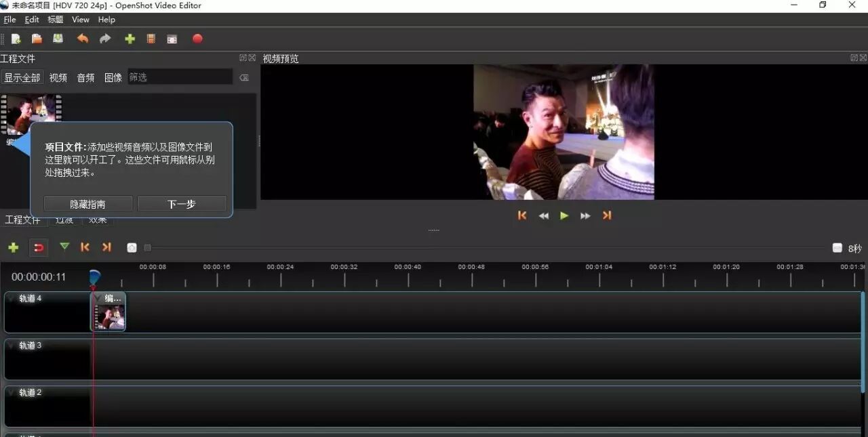The width and height of the screenshot is (868, 437).
Task: Open the Help menu
Action: (106, 20)
